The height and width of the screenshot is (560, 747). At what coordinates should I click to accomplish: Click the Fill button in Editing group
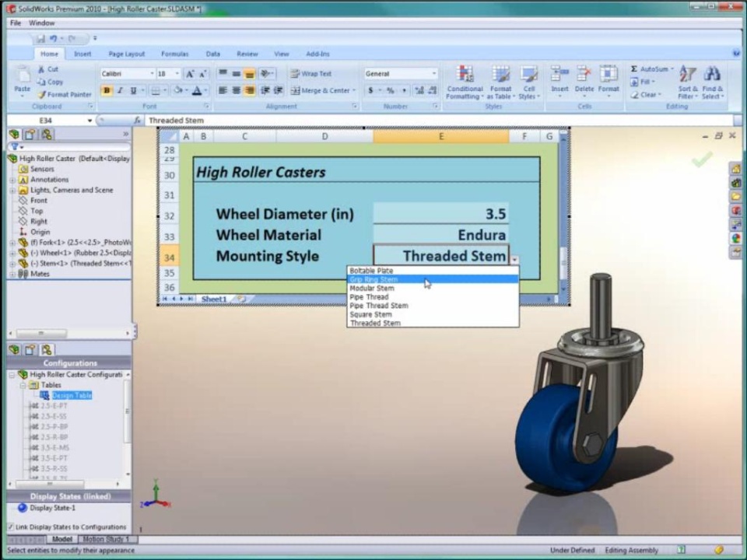642,82
